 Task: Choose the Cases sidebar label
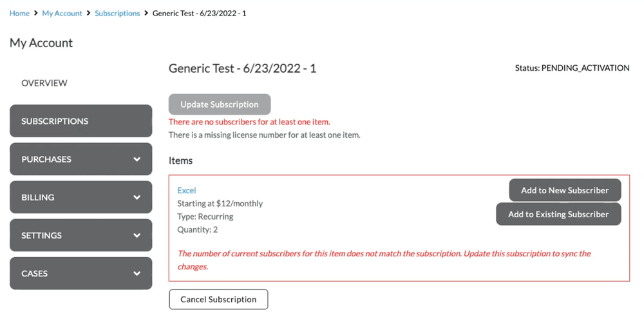(x=35, y=273)
